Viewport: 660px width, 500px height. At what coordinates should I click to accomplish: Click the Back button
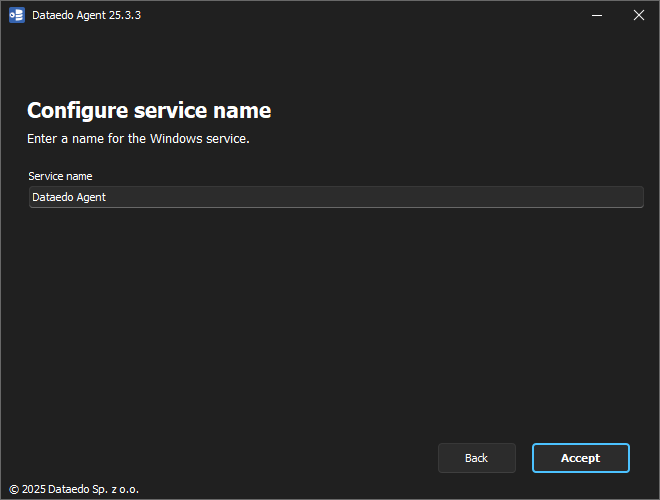coord(476,458)
